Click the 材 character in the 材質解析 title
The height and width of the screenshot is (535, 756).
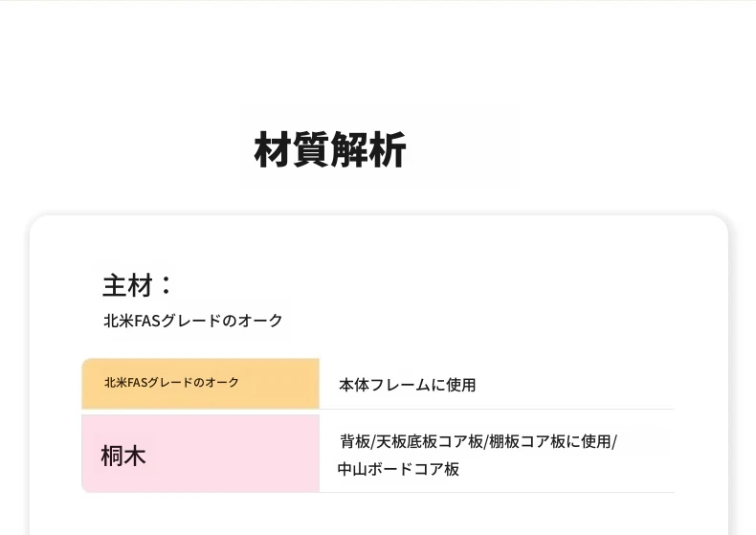point(273,150)
